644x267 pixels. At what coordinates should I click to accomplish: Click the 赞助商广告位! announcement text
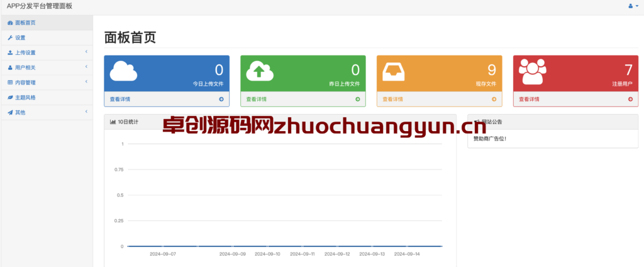pos(490,139)
